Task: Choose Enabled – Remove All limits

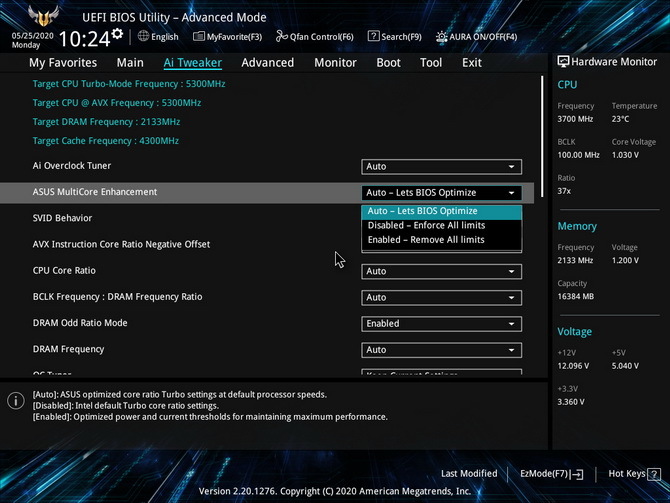Action: pos(441,240)
